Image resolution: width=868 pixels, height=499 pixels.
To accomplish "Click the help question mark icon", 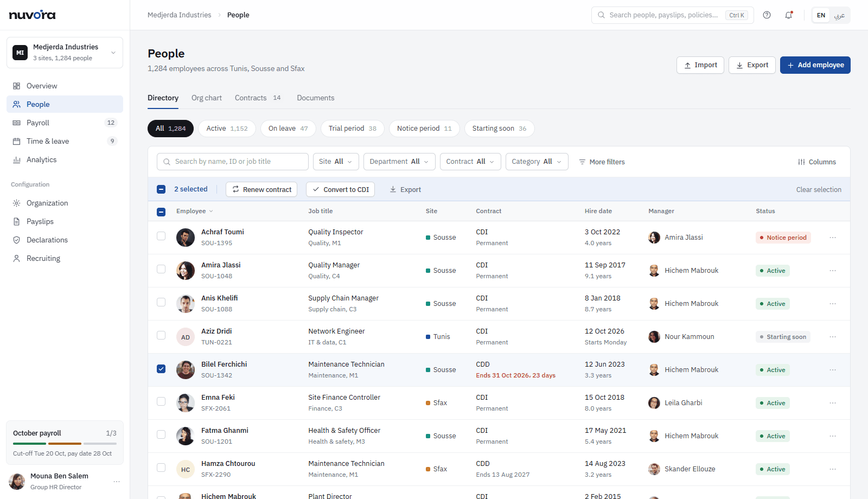I will pos(767,15).
